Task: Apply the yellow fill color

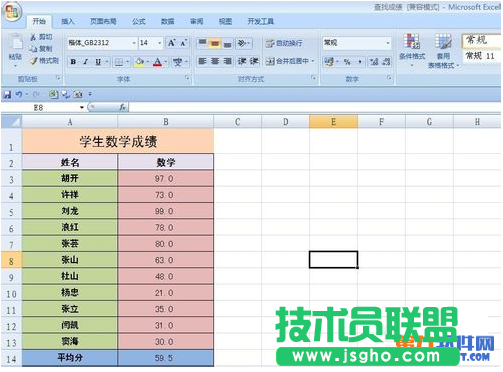Action: [140, 62]
